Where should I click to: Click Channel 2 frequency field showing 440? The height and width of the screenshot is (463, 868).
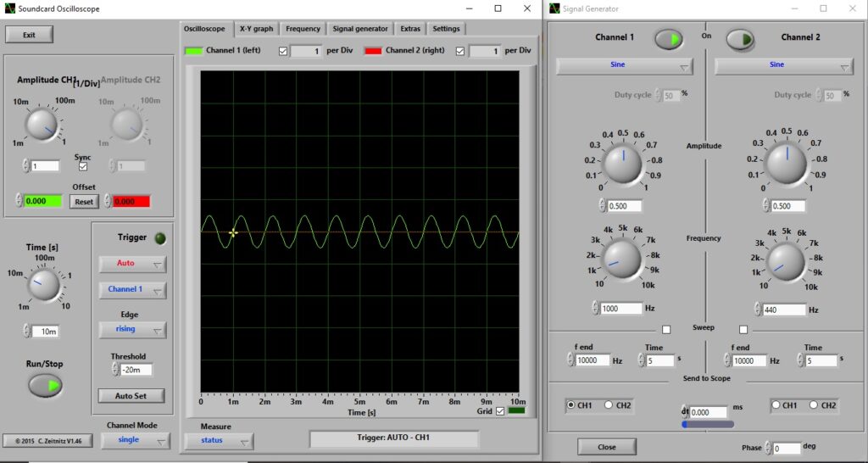[x=784, y=310]
